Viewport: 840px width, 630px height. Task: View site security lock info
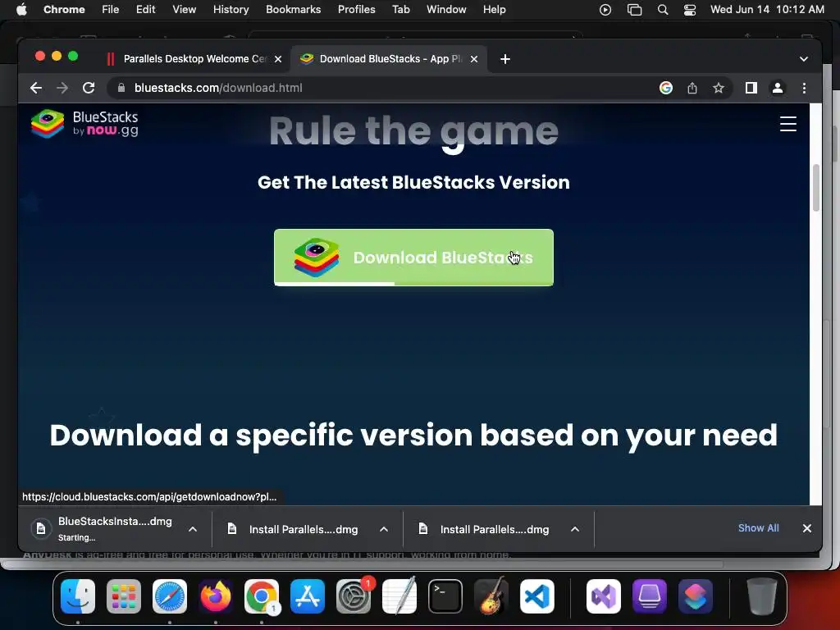point(121,88)
